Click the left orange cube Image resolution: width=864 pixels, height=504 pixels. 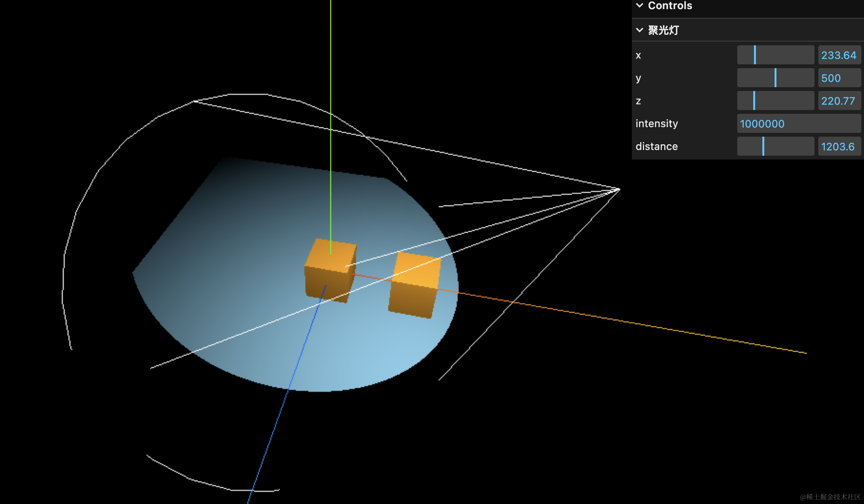(330, 271)
